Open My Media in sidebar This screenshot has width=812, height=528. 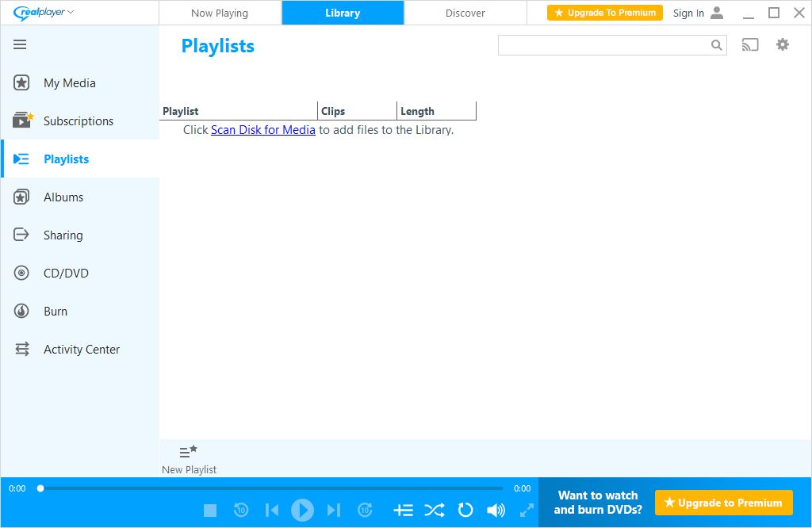point(70,82)
